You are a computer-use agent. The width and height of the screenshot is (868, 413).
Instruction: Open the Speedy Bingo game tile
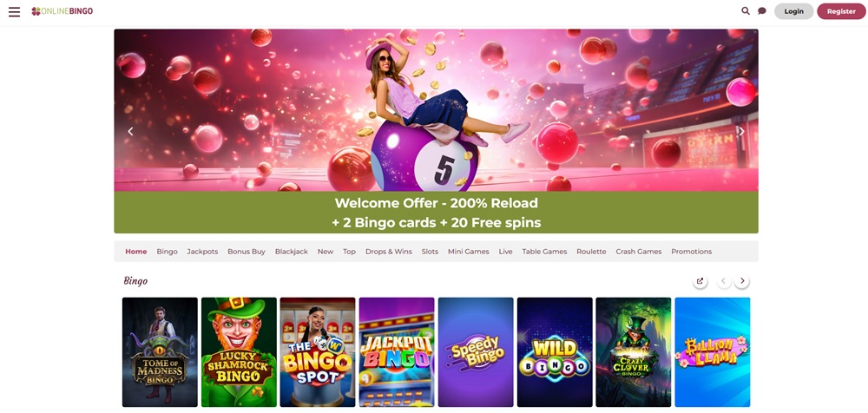point(476,352)
